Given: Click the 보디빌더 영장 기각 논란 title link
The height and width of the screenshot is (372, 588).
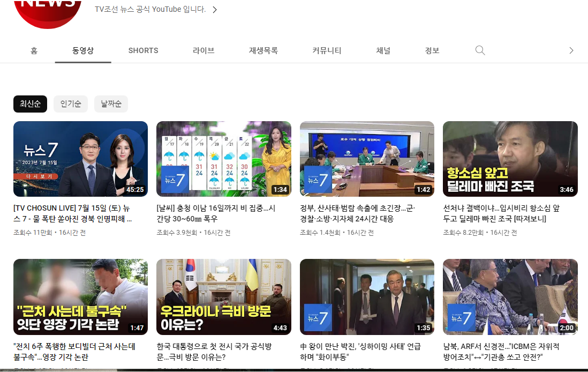Looking at the screenshot, I should click(74, 352).
